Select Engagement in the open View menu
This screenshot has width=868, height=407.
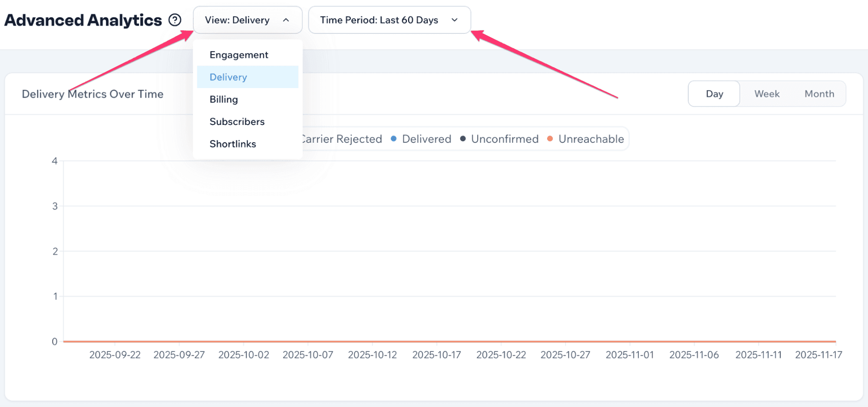239,55
